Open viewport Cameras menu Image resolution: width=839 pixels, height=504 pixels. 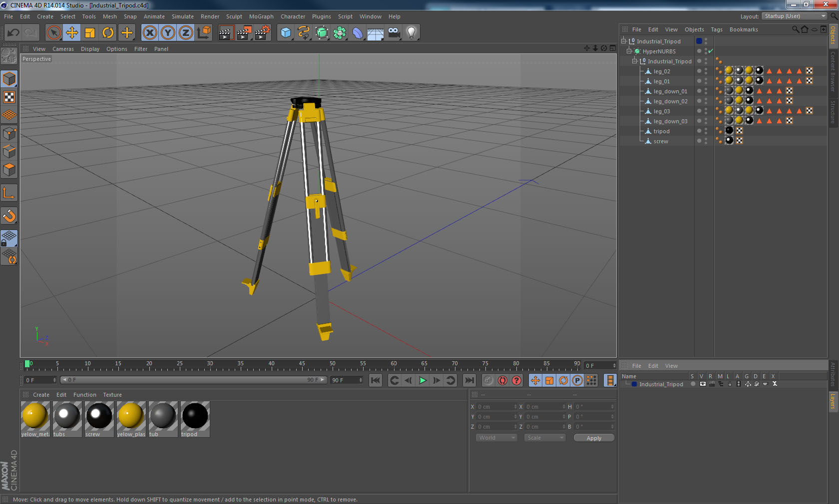63,49
